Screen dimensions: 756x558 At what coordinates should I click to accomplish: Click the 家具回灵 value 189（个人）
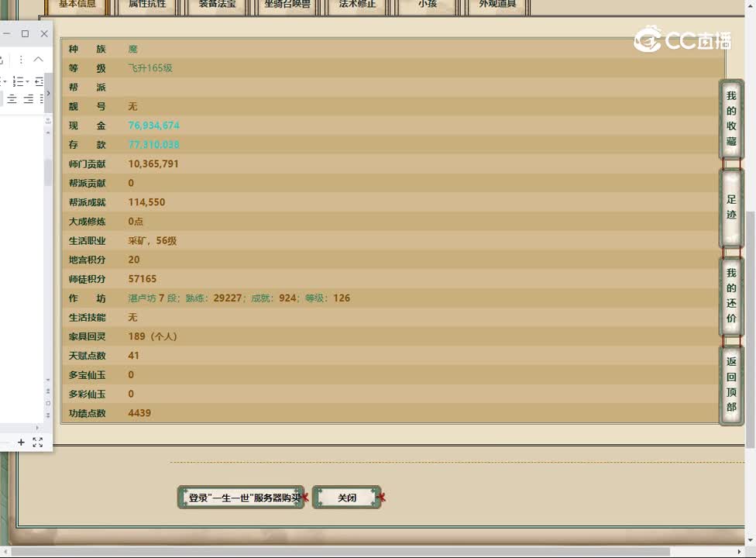pyautogui.click(x=153, y=336)
